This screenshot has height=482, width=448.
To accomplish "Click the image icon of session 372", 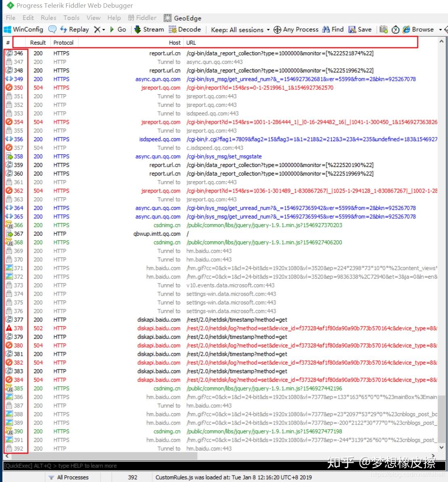I will click(x=9, y=277).
